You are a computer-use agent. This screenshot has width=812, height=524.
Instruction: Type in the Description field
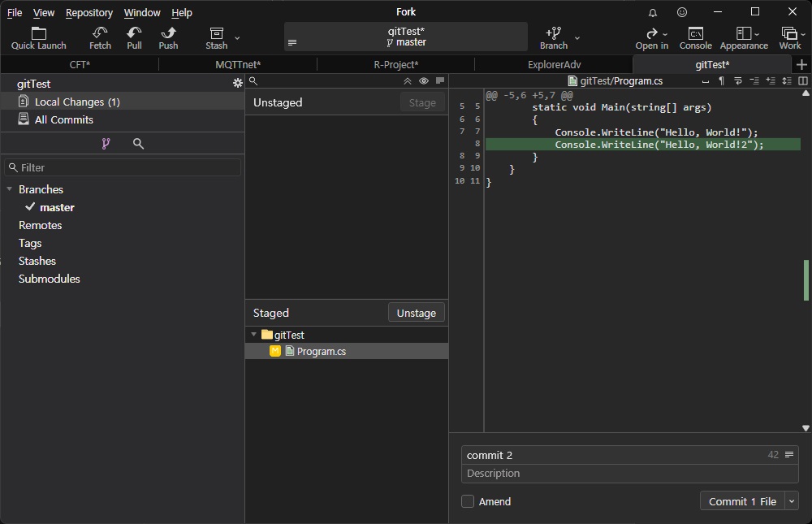pyautogui.click(x=630, y=473)
